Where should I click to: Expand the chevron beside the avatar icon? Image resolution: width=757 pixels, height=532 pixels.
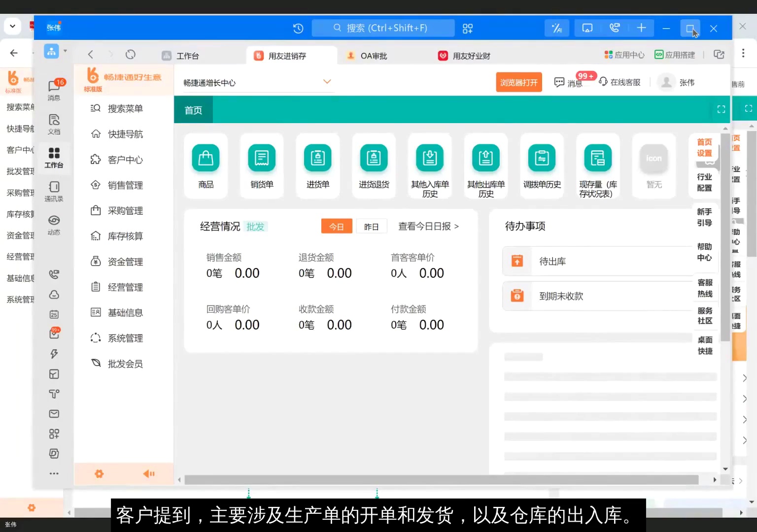tap(65, 51)
